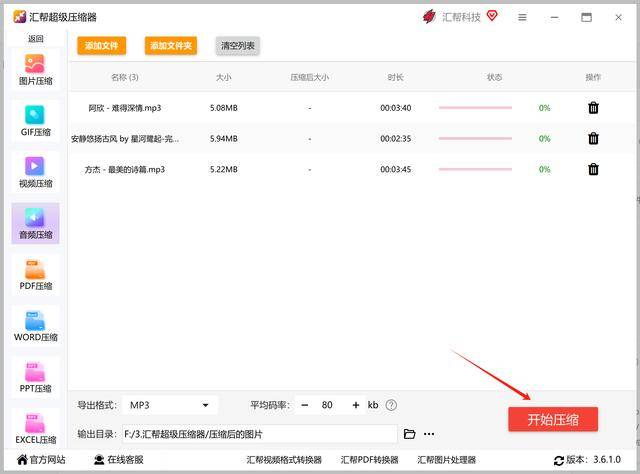Open the 官方网站 link
The image size is (640, 474).
point(41,460)
